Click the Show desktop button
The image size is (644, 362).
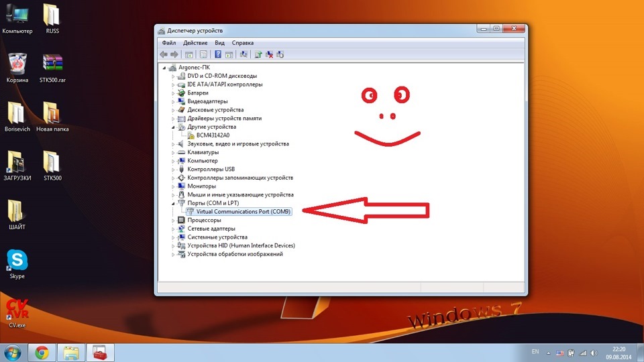(641, 353)
